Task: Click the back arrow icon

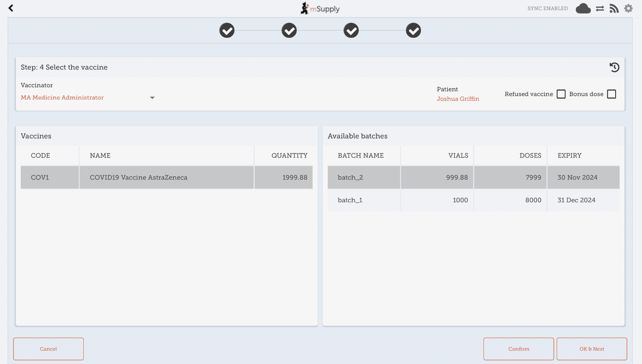Action: (x=11, y=8)
